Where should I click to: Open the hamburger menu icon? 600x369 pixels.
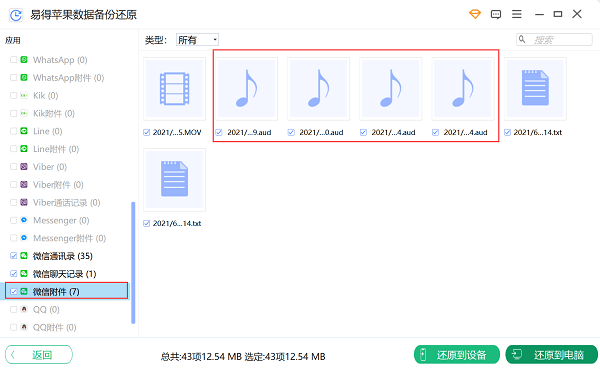(517, 15)
